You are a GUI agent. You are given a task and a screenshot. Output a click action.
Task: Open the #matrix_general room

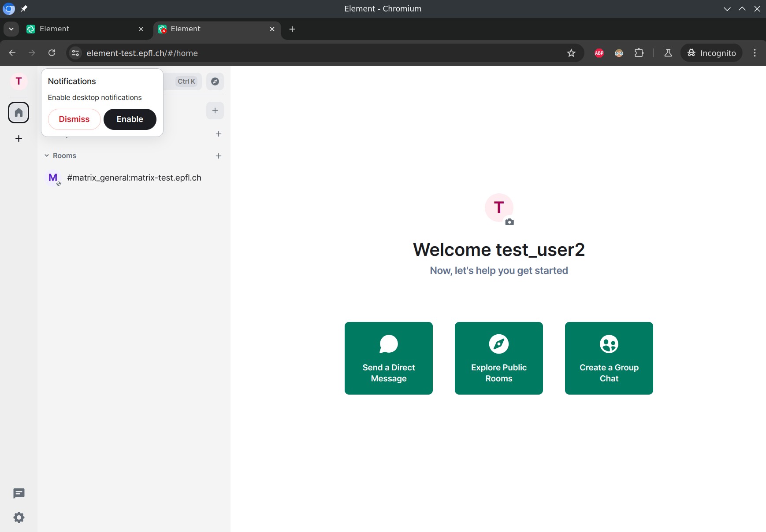click(134, 178)
